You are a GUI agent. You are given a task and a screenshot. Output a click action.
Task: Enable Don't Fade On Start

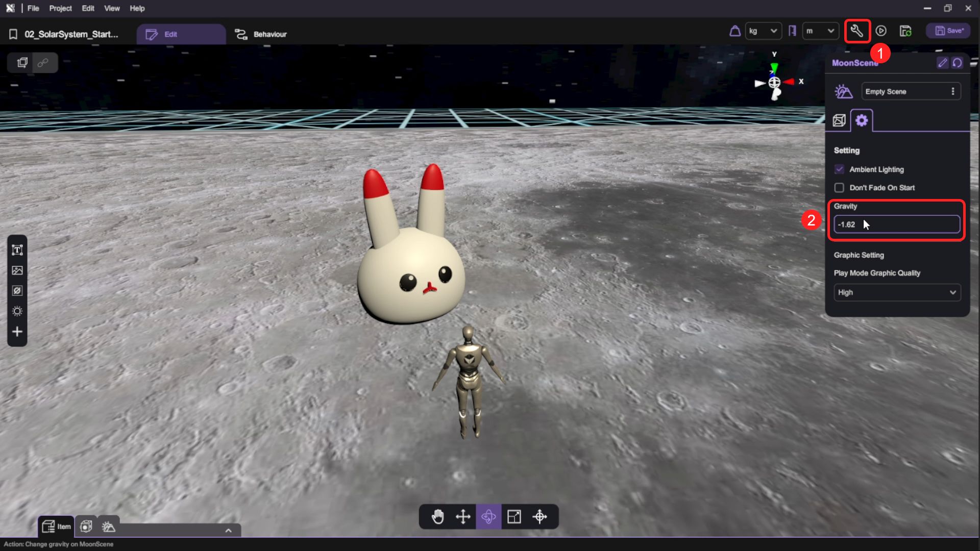click(x=839, y=188)
